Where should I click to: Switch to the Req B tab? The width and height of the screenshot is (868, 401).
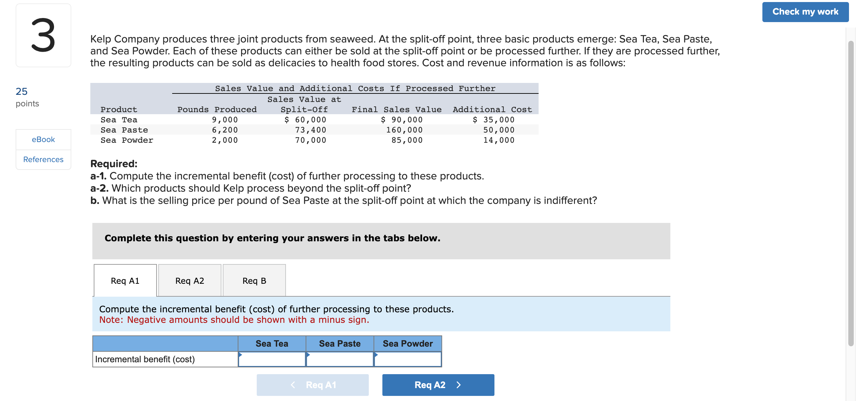[254, 281]
